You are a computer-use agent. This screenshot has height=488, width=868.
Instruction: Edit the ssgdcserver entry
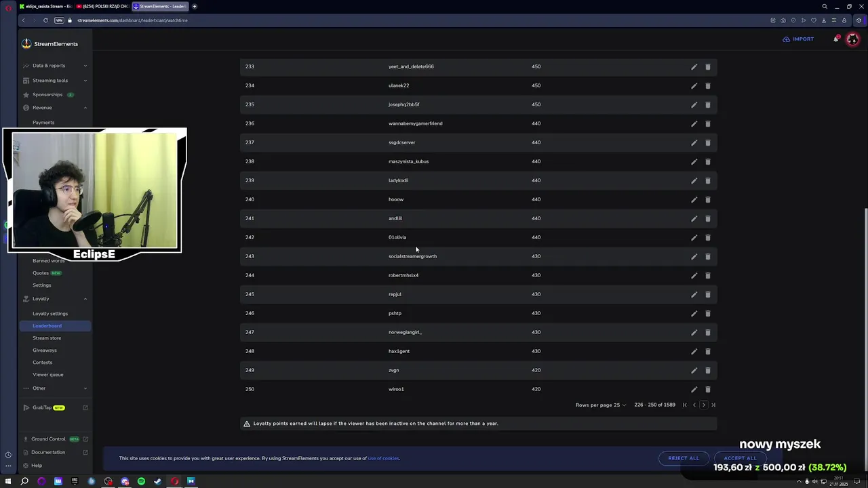694,142
